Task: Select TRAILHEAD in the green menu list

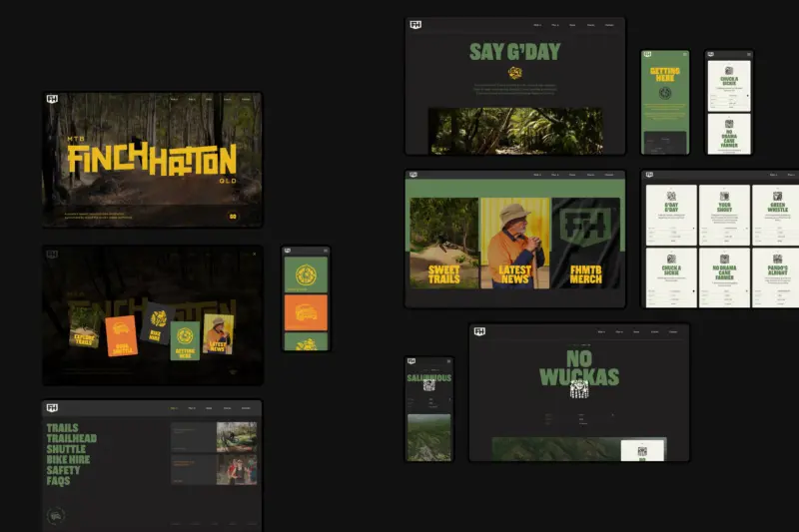Action: pyautogui.click(x=71, y=438)
